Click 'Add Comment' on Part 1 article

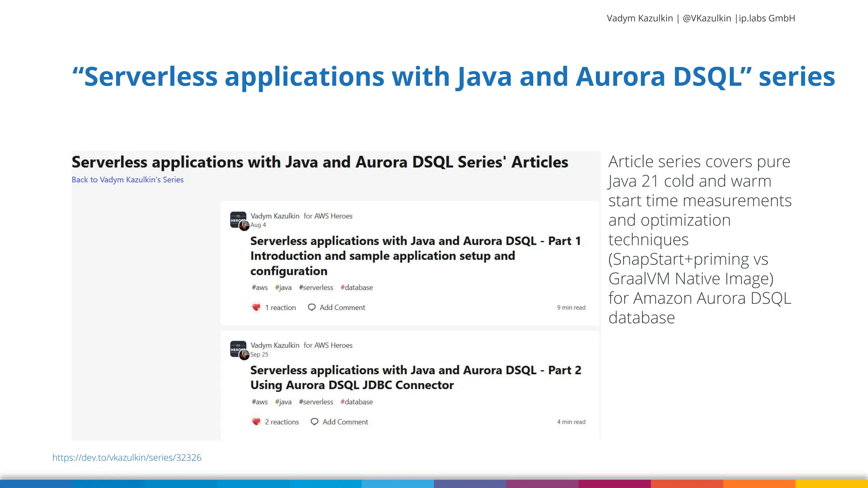342,308
